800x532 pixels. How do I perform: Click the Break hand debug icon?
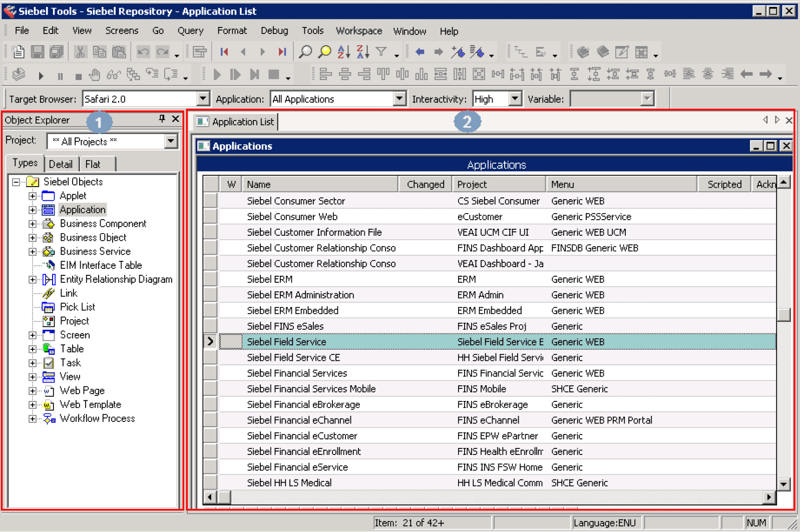click(95, 75)
